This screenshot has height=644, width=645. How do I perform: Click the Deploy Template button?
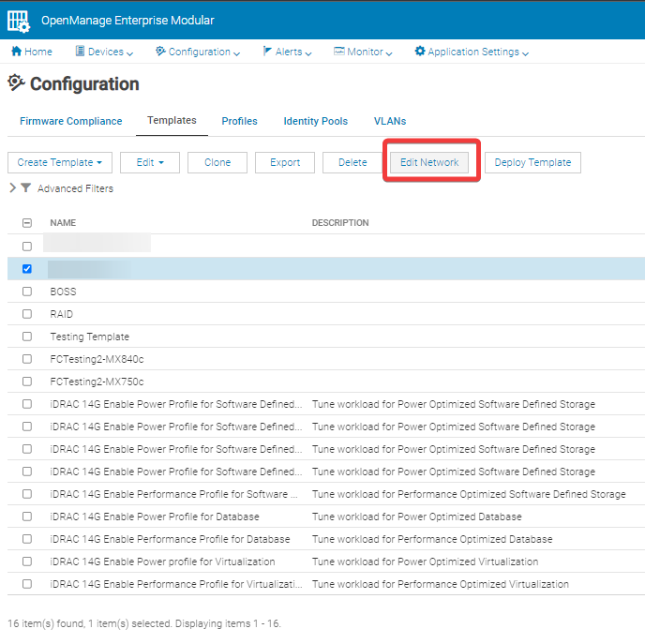tap(532, 162)
